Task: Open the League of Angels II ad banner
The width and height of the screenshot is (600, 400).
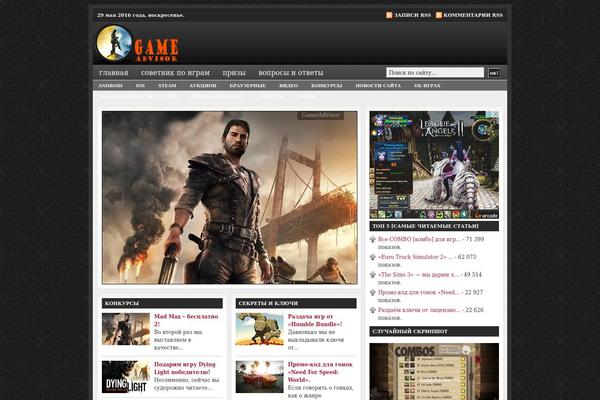Action: click(x=434, y=165)
